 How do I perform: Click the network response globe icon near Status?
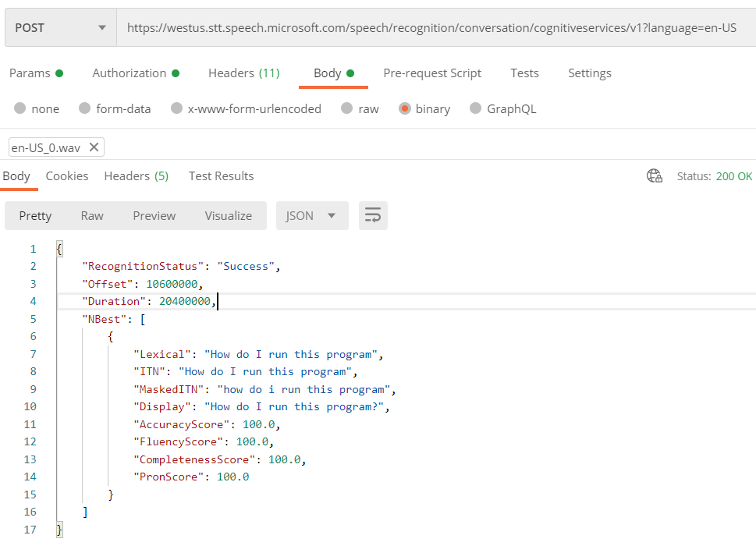(x=654, y=176)
